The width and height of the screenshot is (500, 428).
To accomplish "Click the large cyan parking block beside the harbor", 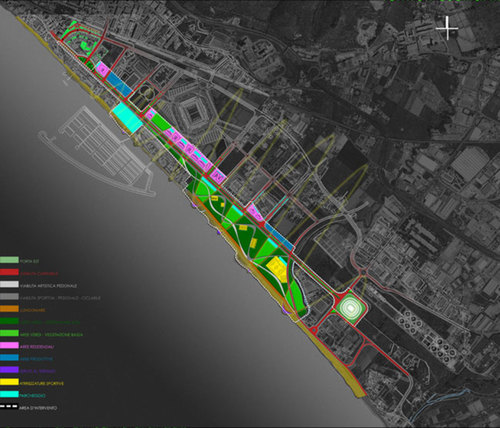I will tap(127, 117).
